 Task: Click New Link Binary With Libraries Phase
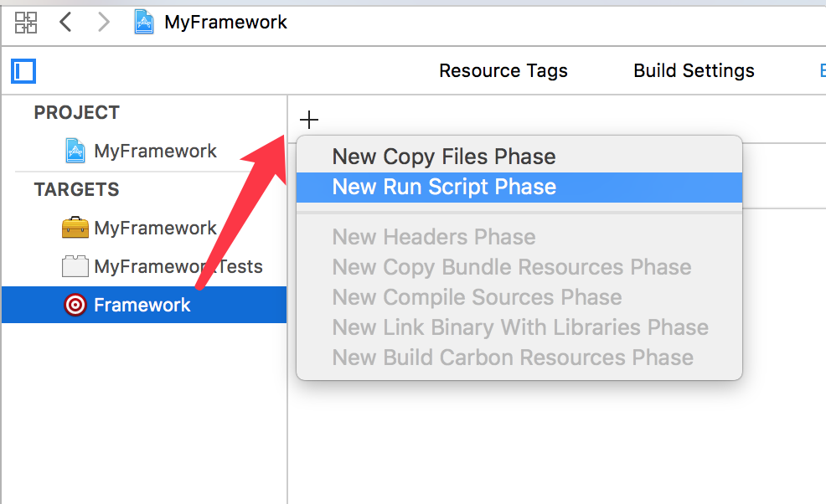519,327
